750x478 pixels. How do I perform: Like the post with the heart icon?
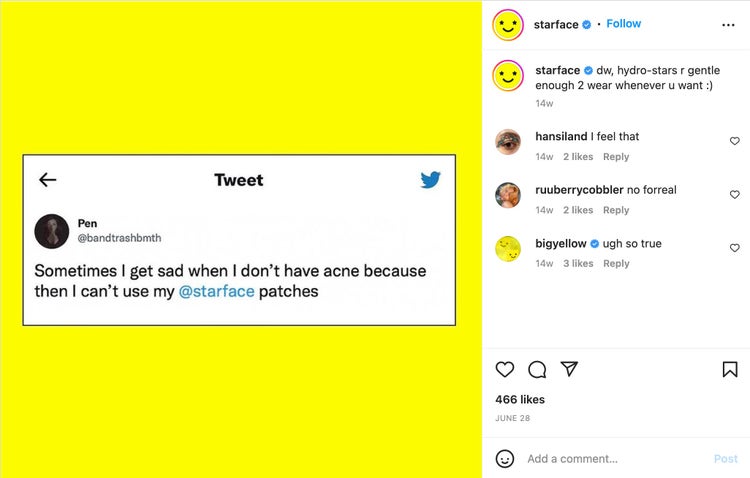pos(505,369)
